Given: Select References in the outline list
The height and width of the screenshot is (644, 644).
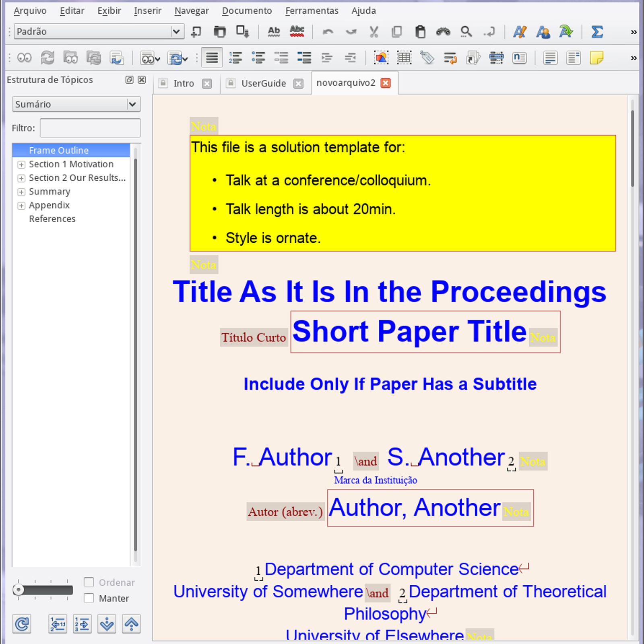Looking at the screenshot, I should pos(52,219).
